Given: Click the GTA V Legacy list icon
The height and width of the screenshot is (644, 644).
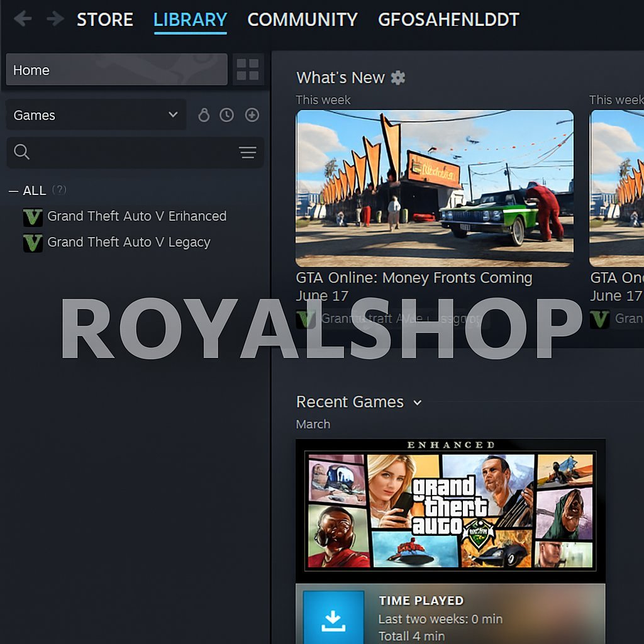Looking at the screenshot, I should pyautogui.click(x=33, y=243).
